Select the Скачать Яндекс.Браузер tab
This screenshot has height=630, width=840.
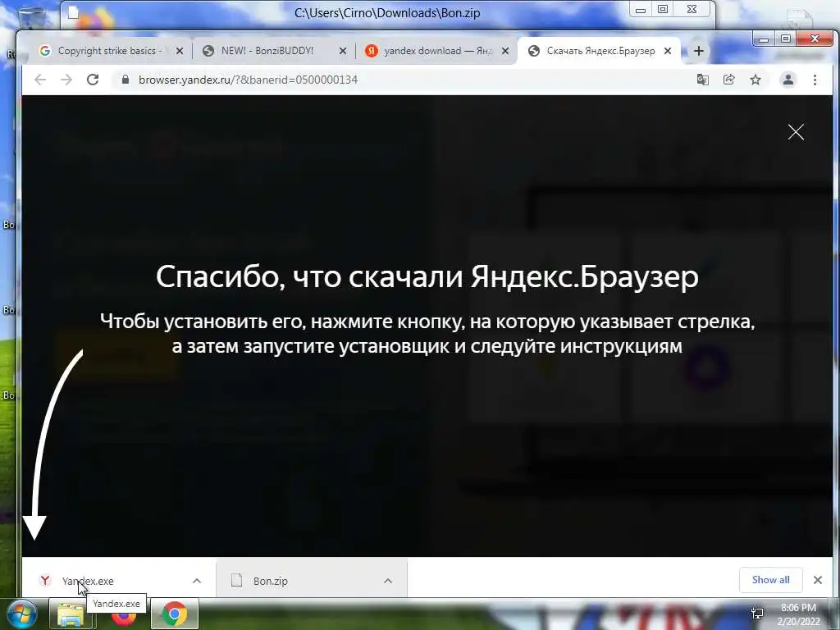click(x=599, y=51)
